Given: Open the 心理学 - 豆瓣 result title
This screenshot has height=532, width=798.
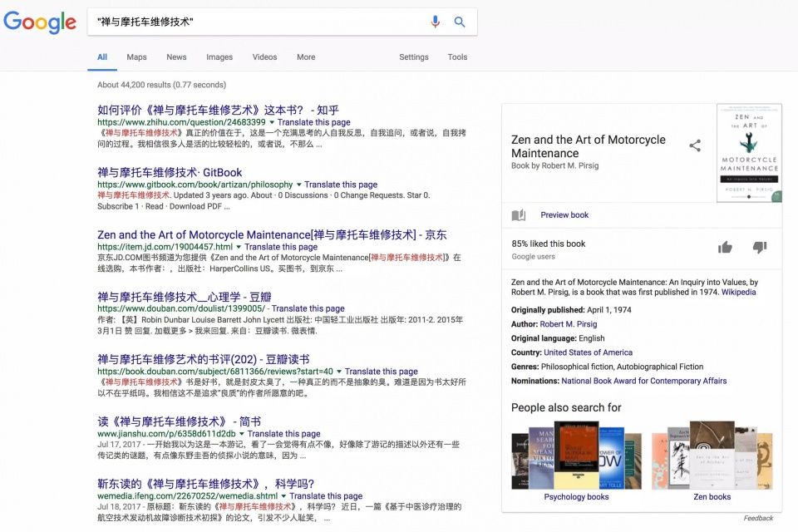Looking at the screenshot, I should click(185, 297).
